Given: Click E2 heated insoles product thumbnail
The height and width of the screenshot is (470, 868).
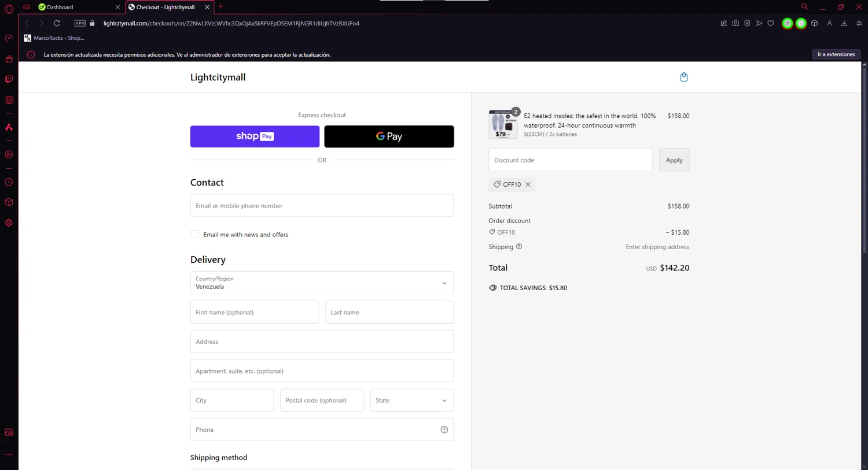Looking at the screenshot, I should pyautogui.click(x=503, y=124).
